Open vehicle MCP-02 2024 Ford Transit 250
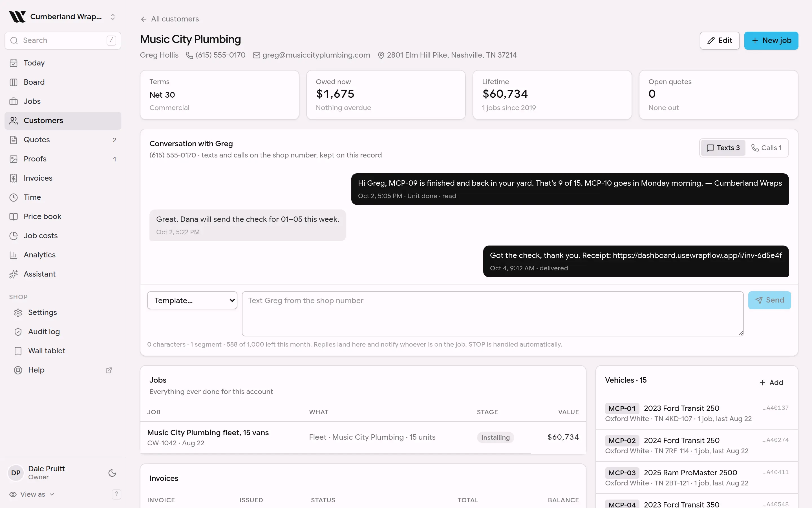The image size is (812, 508). 697,446
